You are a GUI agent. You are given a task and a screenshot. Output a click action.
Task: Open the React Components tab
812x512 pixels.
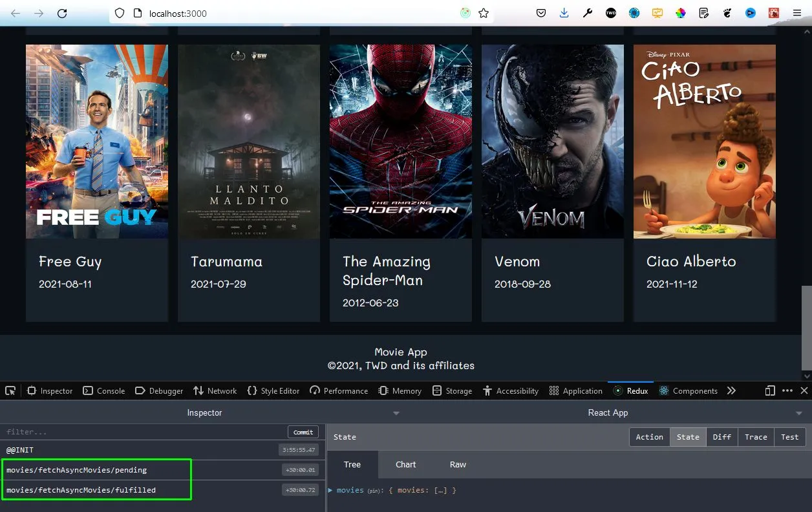688,390
